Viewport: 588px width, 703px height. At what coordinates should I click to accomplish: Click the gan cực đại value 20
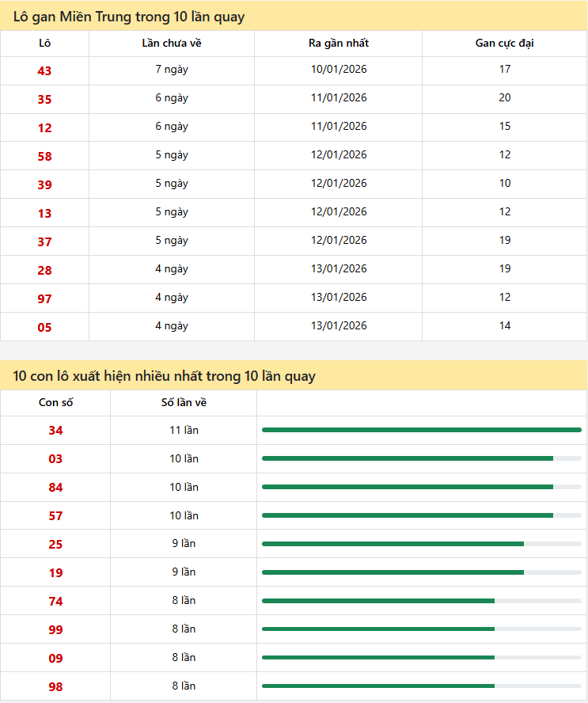point(504,98)
